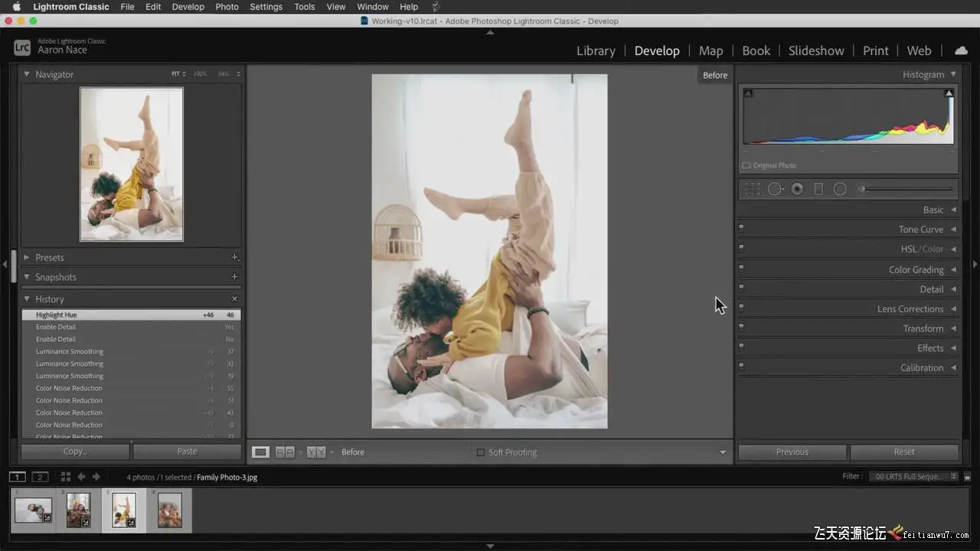This screenshot has height=551, width=980.
Task: Open main window display button 1
Action: tap(17, 477)
